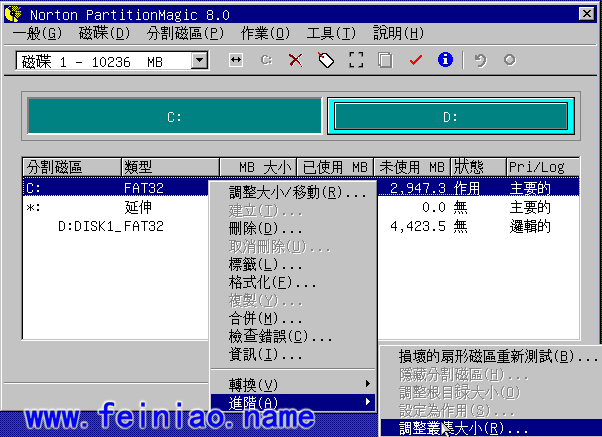
Task: Click the red checkmark check errors icon
Action: point(415,60)
